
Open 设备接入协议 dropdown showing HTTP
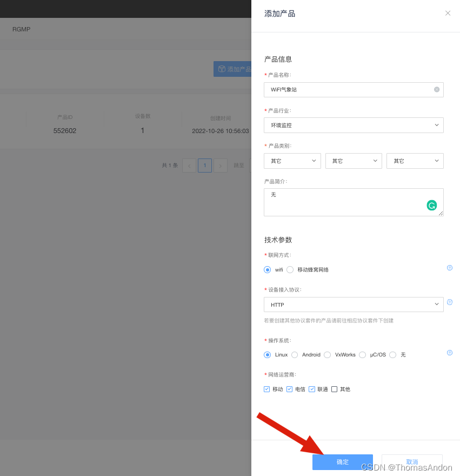[354, 305]
